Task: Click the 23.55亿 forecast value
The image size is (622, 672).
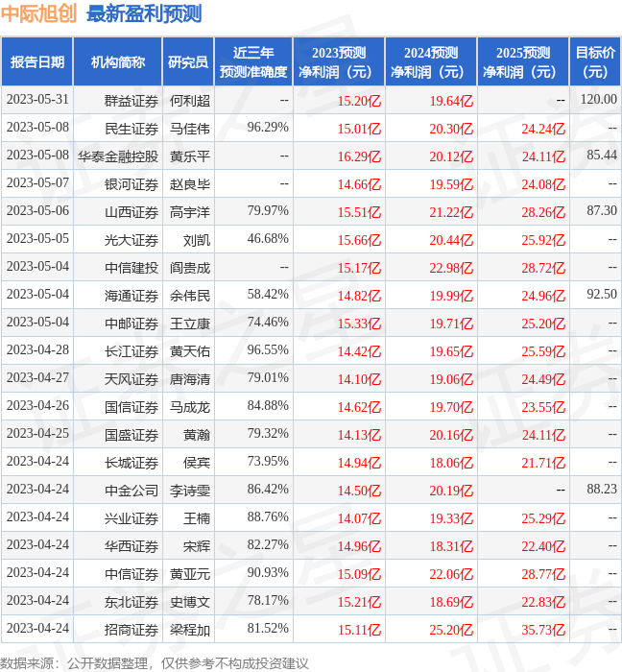Action: [543, 408]
